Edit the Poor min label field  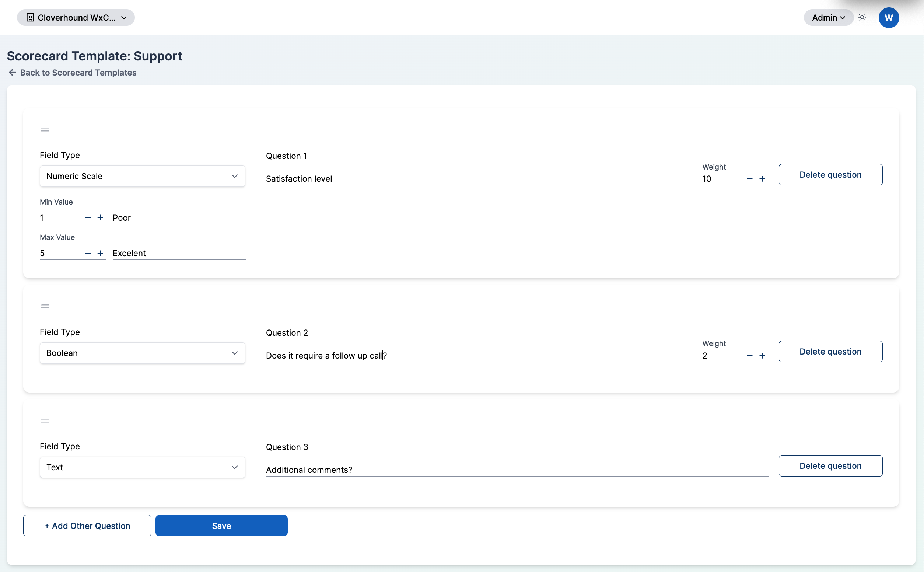(x=179, y=218)
